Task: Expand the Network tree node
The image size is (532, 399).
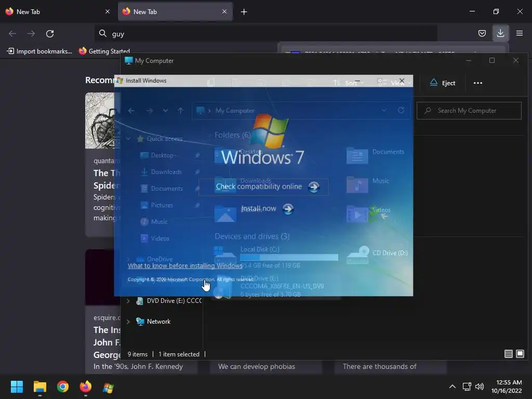Action: pyautogui.click(x=128, y=322)
